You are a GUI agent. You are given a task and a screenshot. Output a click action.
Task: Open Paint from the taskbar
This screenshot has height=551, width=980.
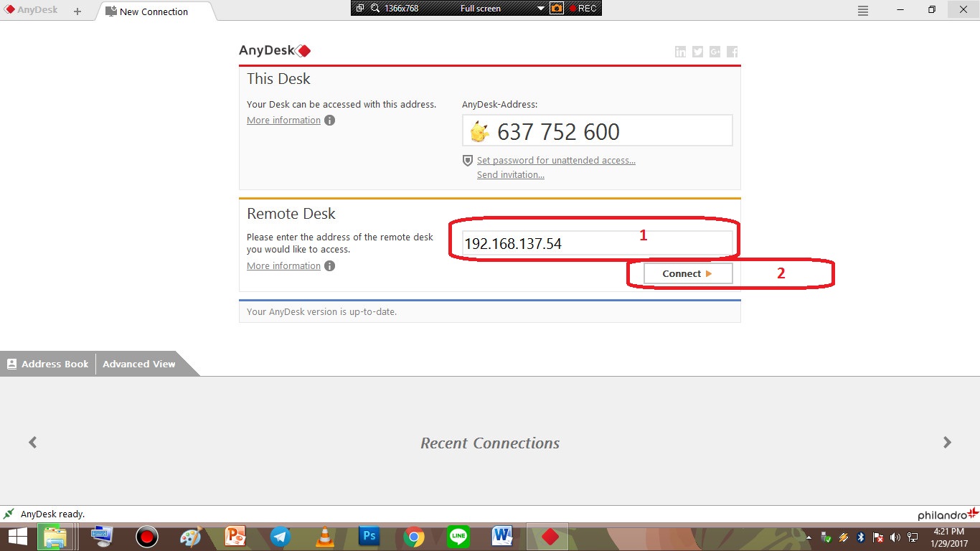(190, 537)
